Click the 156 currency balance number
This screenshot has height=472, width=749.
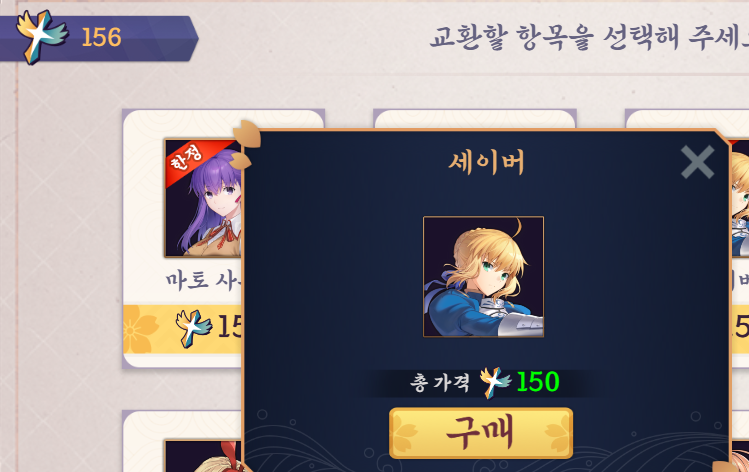click(101, 37)
